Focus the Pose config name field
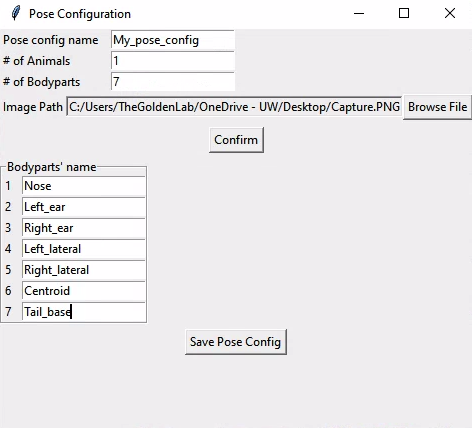The image size is (472, 428). [x=173, y=40]
